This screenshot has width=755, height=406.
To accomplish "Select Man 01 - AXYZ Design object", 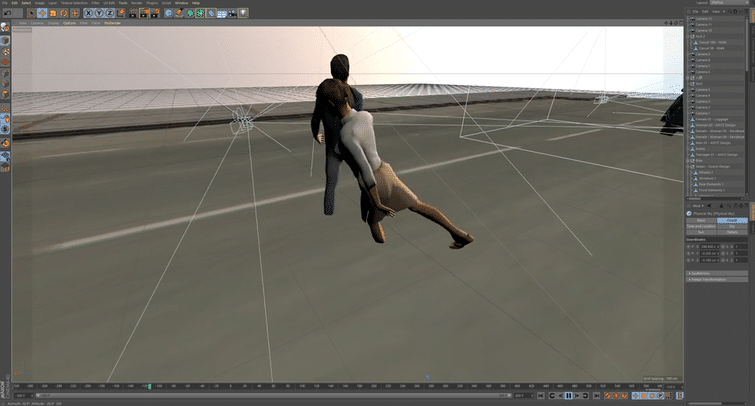I will 713,143.
